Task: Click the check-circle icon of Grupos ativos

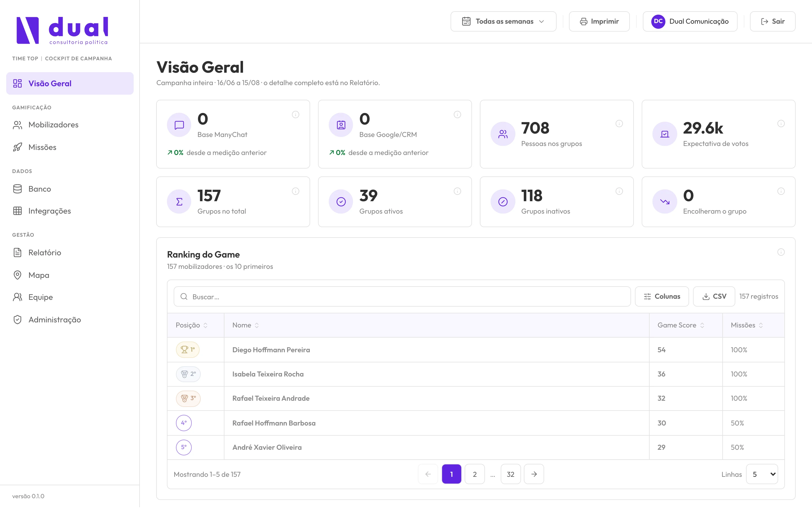Action: click(x=341, y=202)
